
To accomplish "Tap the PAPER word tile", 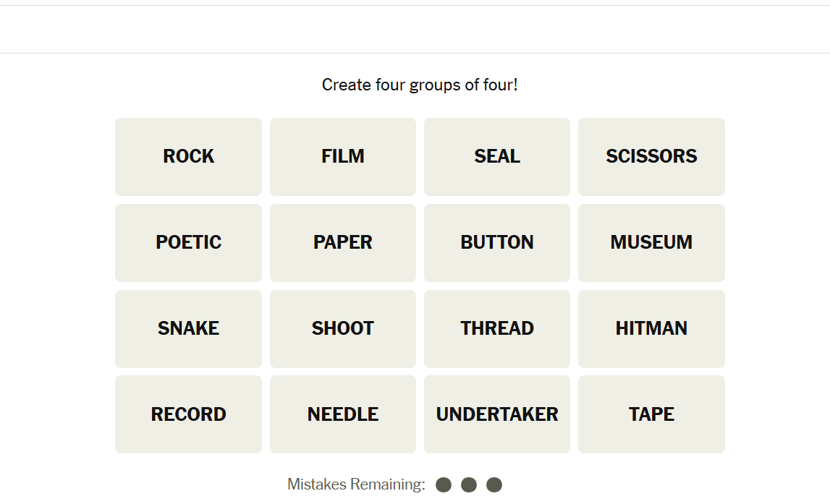I will [x=342, y=242].
